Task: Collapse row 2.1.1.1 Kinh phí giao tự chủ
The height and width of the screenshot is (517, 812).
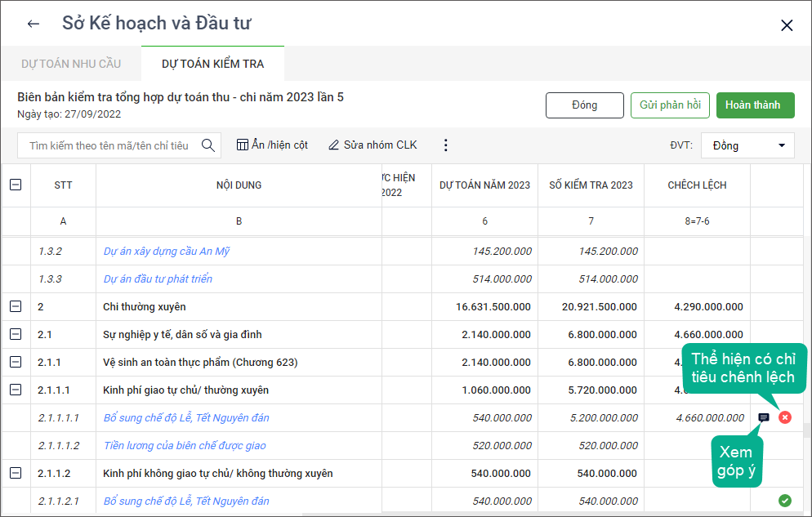Action: click(x=16, y=390)
